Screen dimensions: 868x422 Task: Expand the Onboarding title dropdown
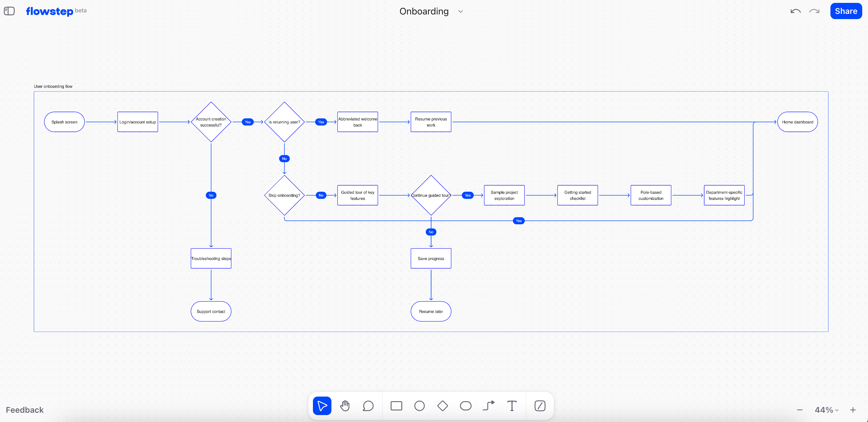(461, 12)
